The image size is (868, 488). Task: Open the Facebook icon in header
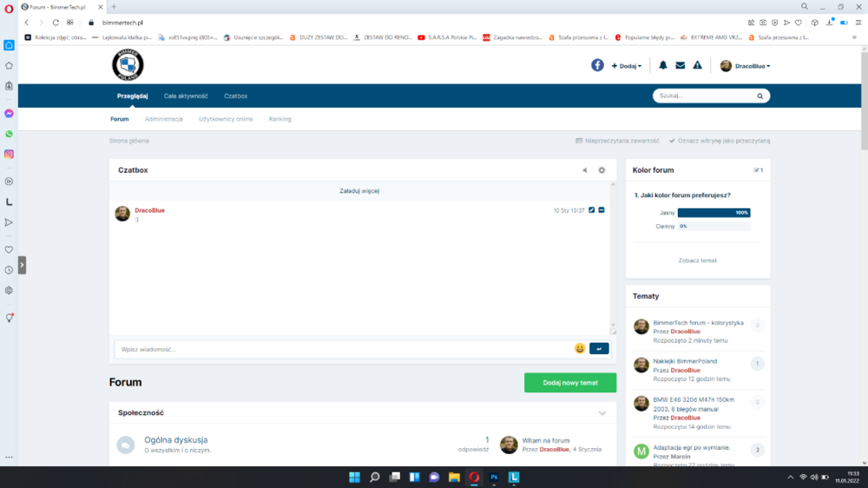click(597, 65)
